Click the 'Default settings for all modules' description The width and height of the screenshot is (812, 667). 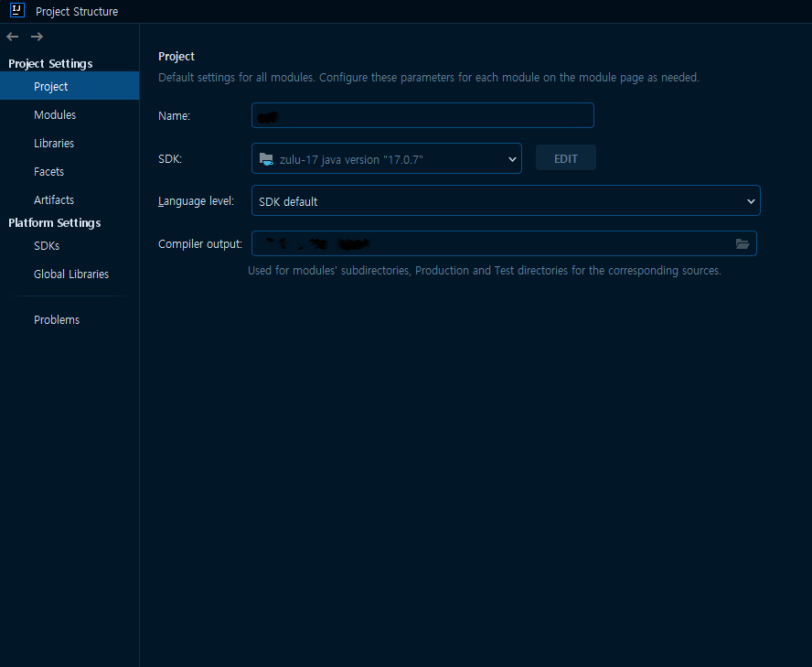pos(428,77)
